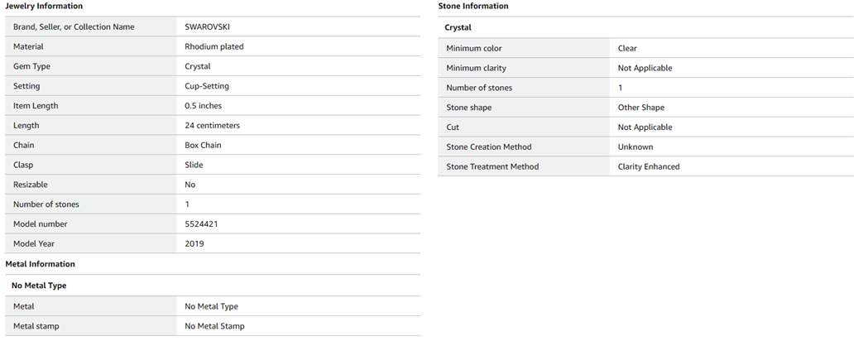The image size is (868, 341).
Task: Select the Stone Creation Method label
Action: click(489, 147)
